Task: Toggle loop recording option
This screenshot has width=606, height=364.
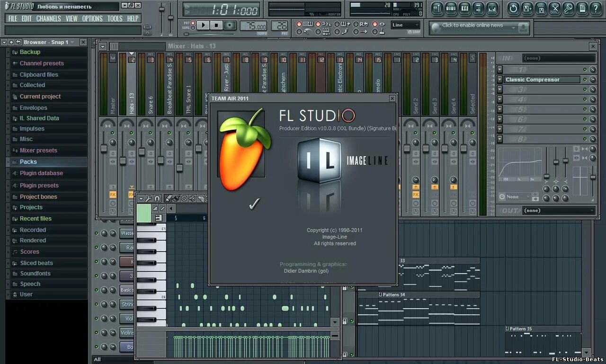Action: (x=356, y=24)
